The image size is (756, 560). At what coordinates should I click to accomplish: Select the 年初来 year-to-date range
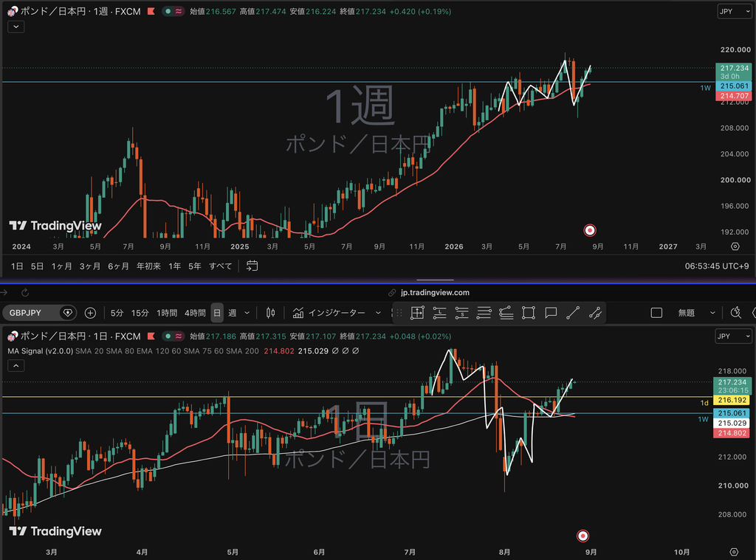point(148,266)
